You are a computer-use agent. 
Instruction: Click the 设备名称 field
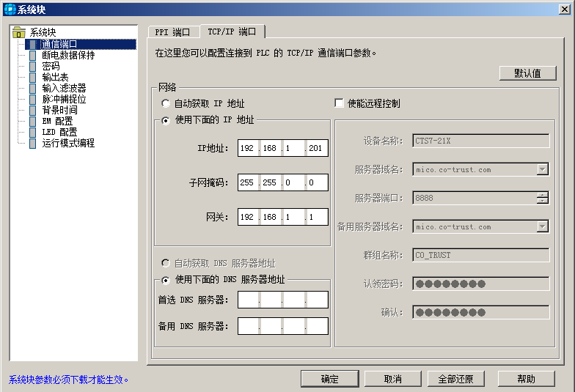click(x=481, y=141)
